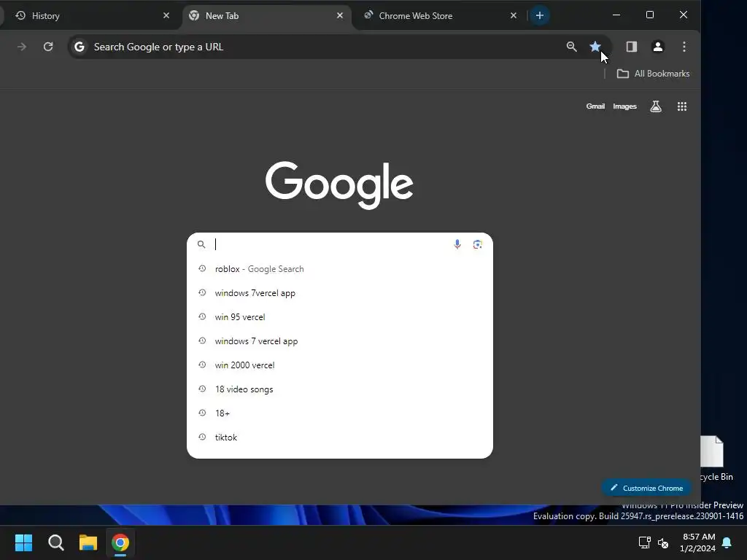Maximize the Chrome window
Viewport: 747px width, 560px height.
[650, 15]
